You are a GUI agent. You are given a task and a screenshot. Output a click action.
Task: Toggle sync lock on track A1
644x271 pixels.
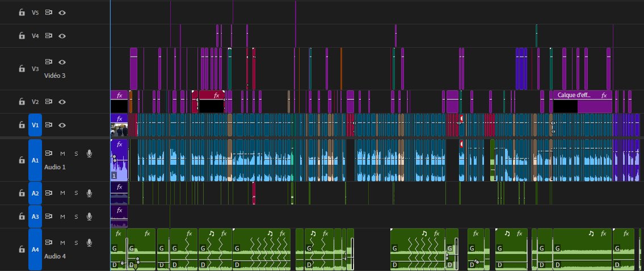pyautogui.click(x=48, y=153)
